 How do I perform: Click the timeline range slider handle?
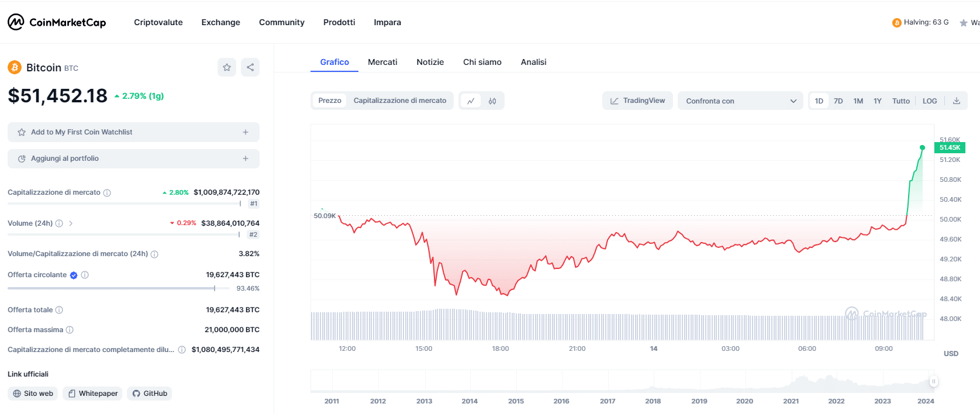(934, 381)
